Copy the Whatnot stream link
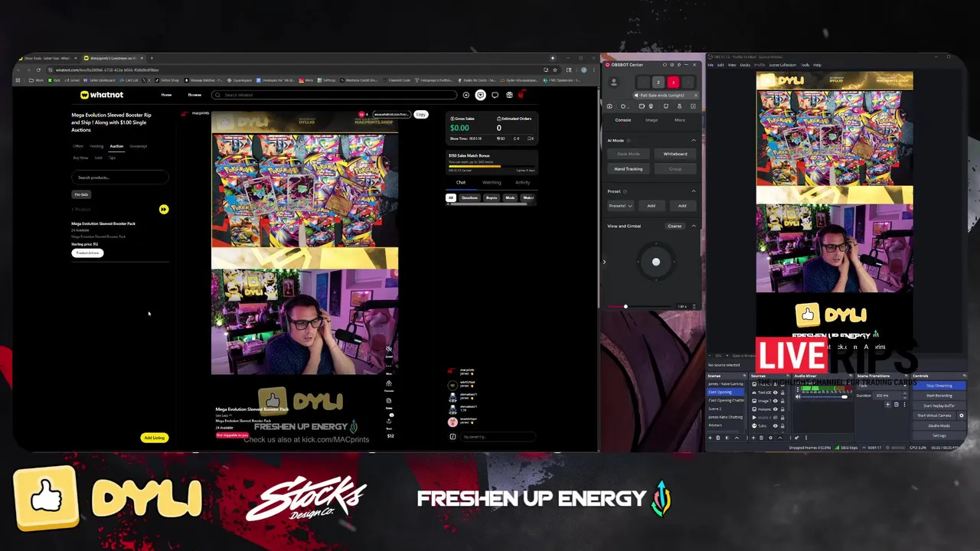The image size is (980, 551). pos(420,115)
